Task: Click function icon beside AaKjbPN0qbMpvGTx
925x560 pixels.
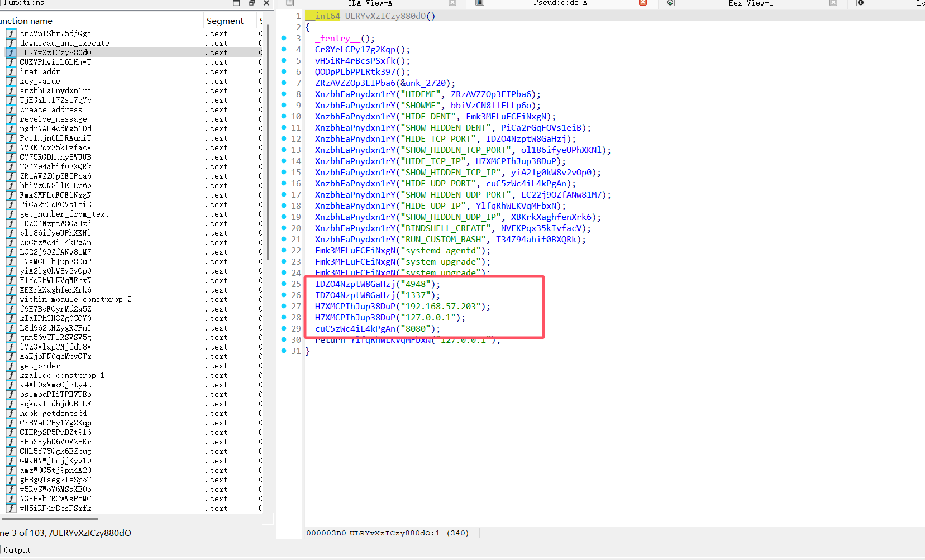Action: 11,356
